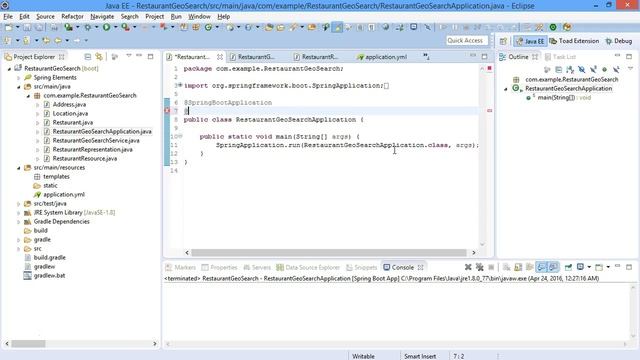The width and height of the screenshot is (640, 360).
Task: Click Link with Editor in Project Explorer
Action: (x=99, y=57)
